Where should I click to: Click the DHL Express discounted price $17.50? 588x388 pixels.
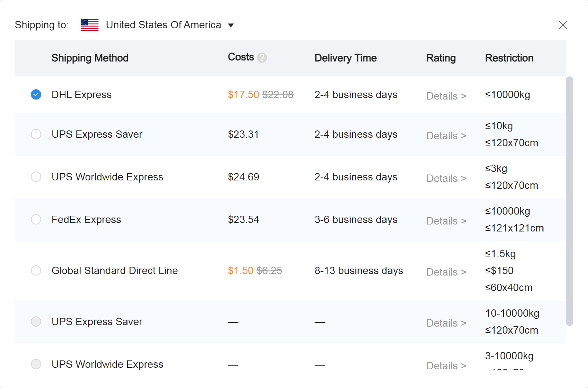[x=243, y=95]
